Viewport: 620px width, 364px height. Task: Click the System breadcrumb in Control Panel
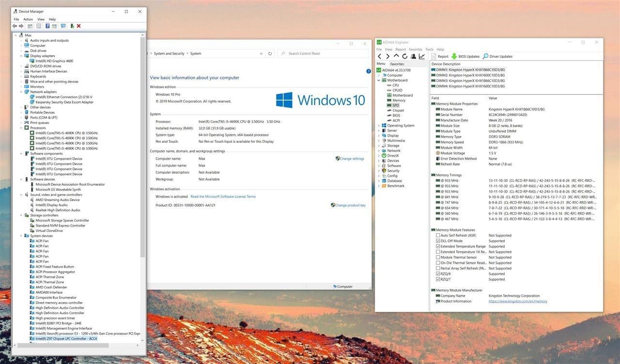click(196, 53)
